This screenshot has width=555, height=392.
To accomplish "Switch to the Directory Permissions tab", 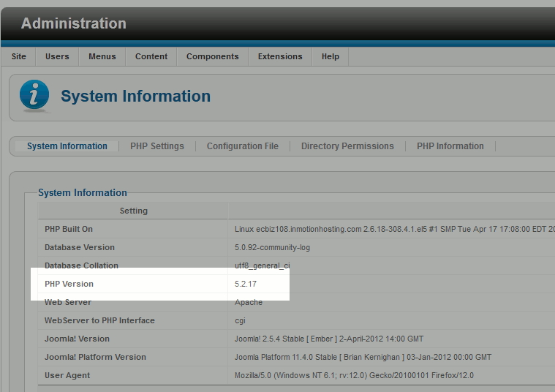I will [347, 146].
